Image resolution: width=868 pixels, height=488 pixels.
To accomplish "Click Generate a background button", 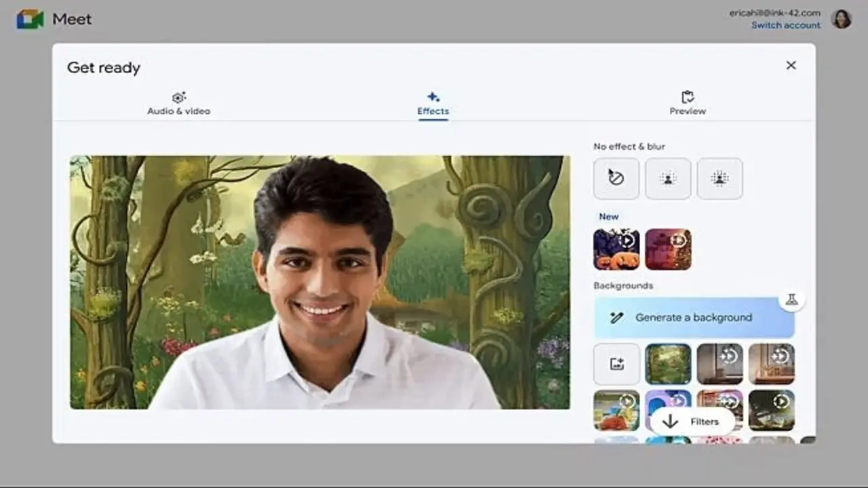I will (x=694, y=317).
